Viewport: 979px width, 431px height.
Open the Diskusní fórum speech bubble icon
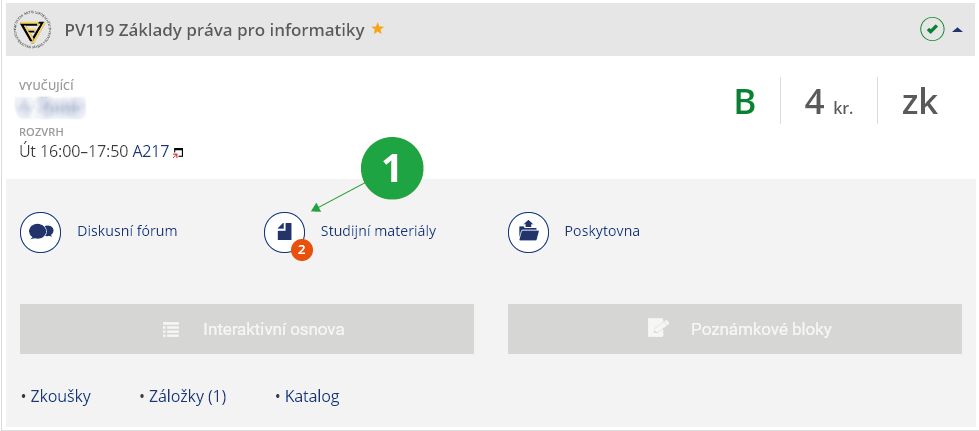tap(41, 231)
